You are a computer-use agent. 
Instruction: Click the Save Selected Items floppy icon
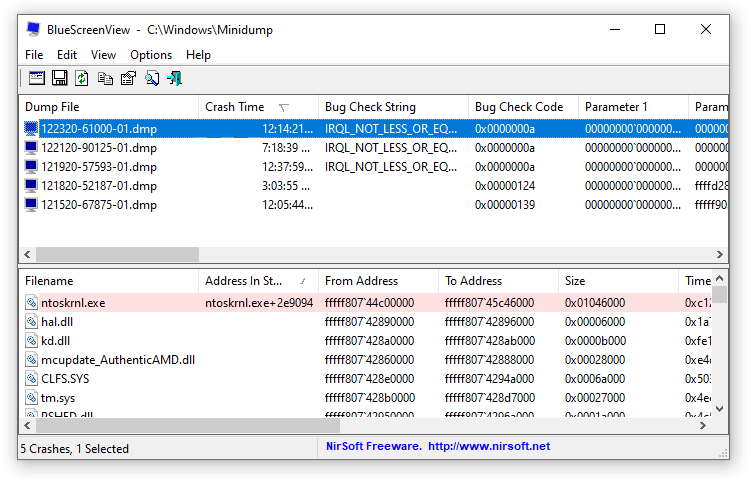point(59,78)
